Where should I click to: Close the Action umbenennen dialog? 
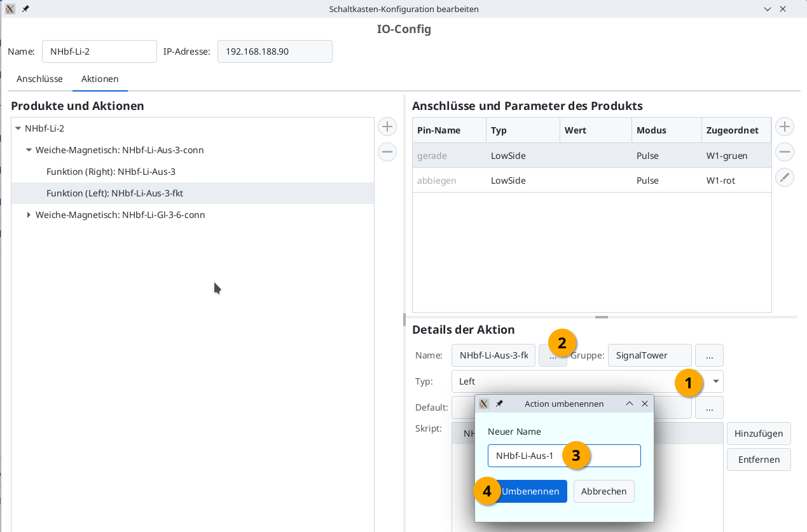tap(645, 404)
